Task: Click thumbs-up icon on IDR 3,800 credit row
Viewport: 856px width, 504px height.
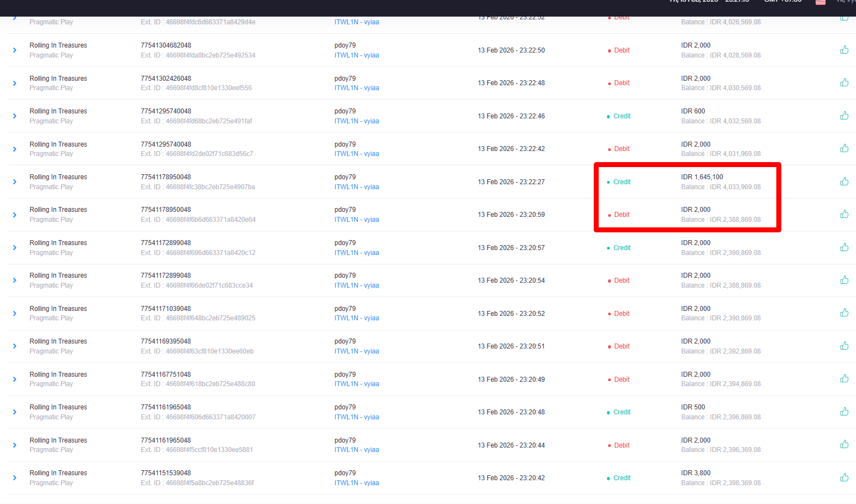Action: 844,477
